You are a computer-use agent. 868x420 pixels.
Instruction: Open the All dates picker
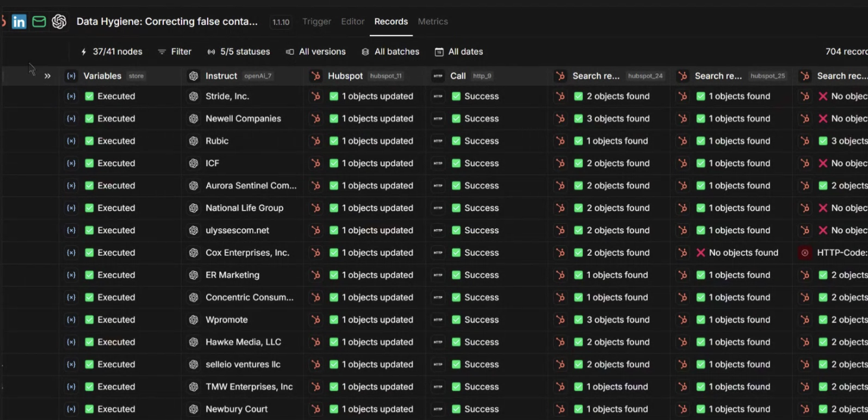tap(459, 52)
